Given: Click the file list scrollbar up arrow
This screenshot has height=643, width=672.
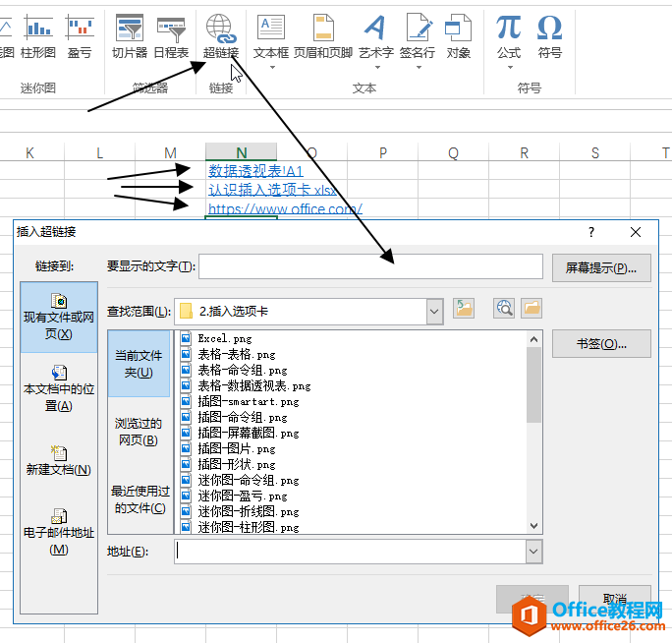Looking at the screenshot, I should (x=533, y=339).
